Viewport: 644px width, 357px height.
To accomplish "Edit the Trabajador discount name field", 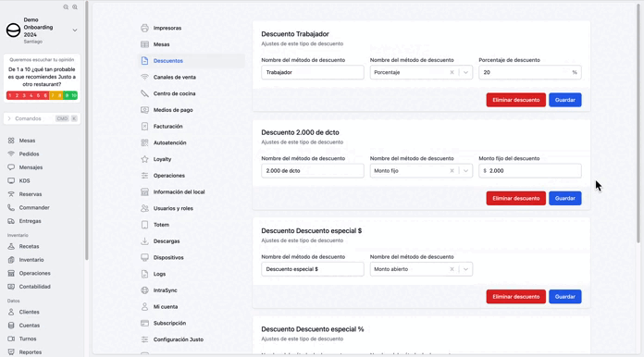I will 313,72.
